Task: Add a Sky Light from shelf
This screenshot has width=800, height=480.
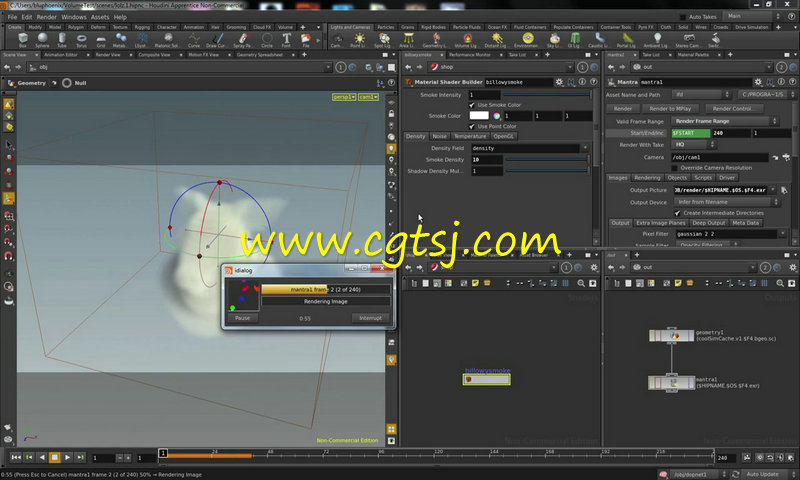Action: [555, 40]
